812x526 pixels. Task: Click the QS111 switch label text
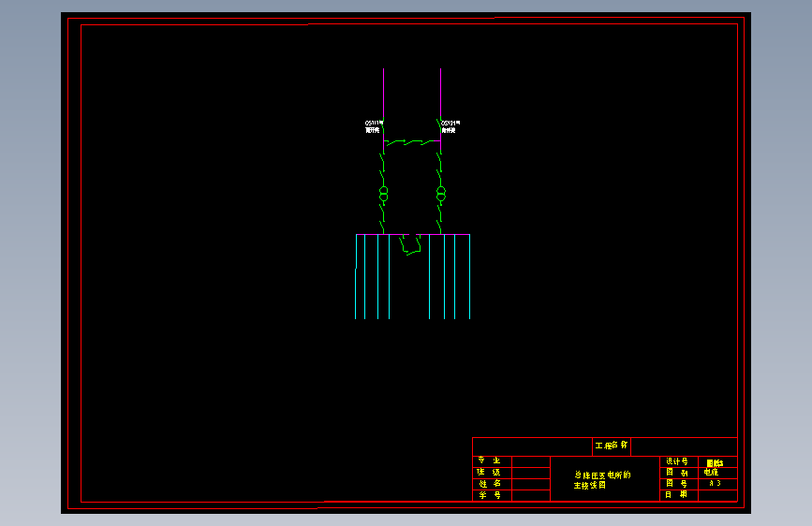[x=373, y=127]
